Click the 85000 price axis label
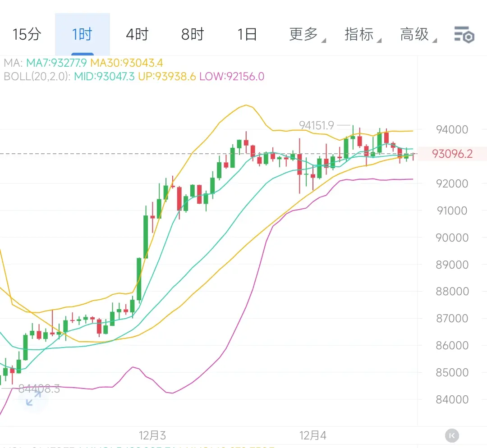The width and height of the screenshot is (487, 448). [452, 373]
